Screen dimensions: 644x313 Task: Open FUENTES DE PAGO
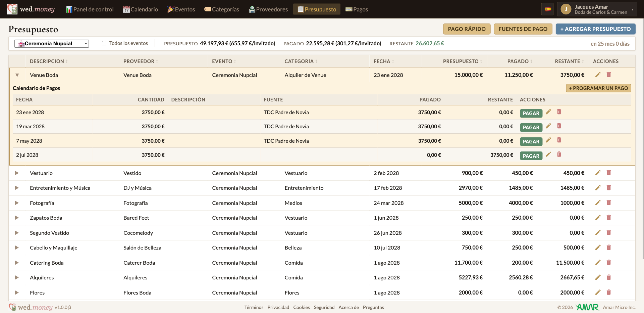(523, 29)
